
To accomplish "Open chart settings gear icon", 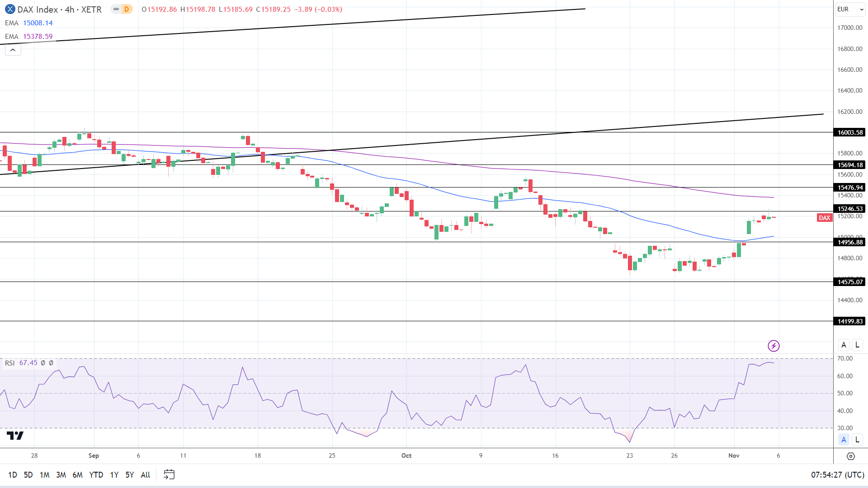I will pyautogui.click(x=850, y=456).
